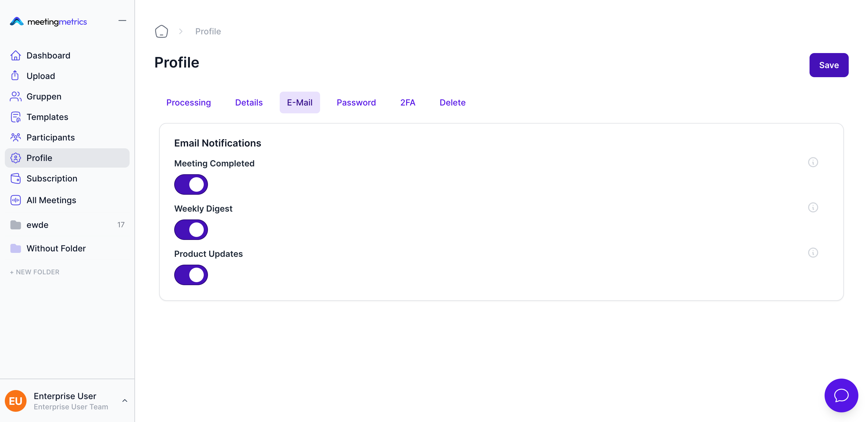The width and height of the screenshot is (868, 422).
Task: Open the 2FA tab
Action: [x=407, y=102]
